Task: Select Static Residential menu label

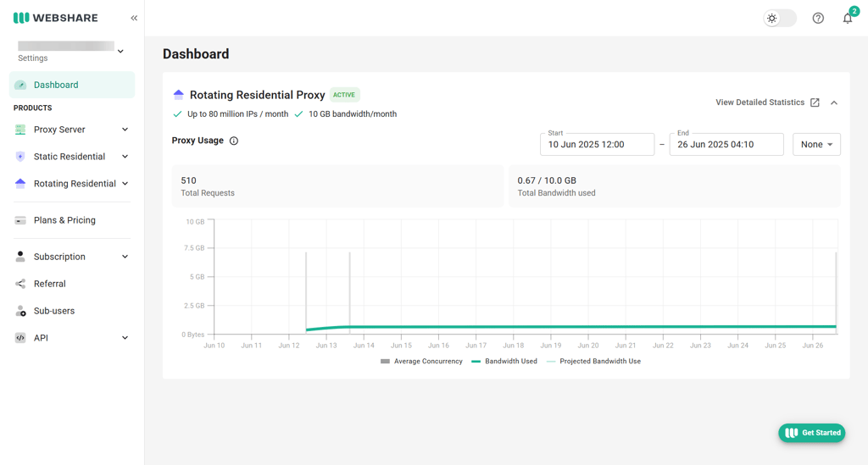Action: (x=70, y=157)
